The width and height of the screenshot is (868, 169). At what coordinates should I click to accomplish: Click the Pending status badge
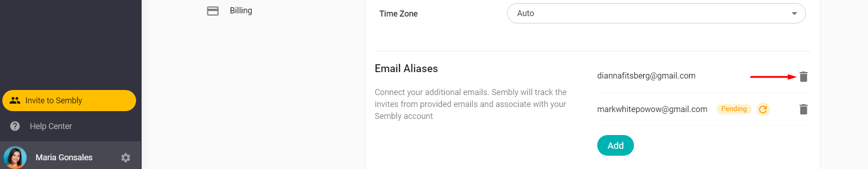[734, 109]
